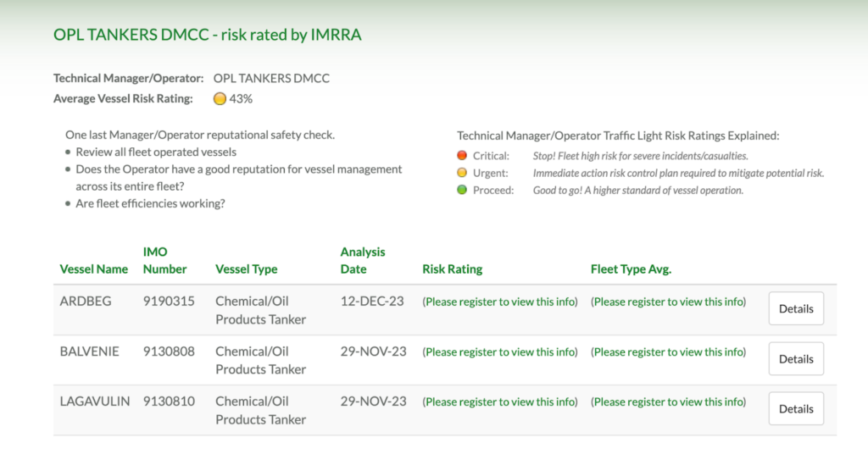Sort by Vessel Name column header
The image size is (868, 454).
point(94,269)
